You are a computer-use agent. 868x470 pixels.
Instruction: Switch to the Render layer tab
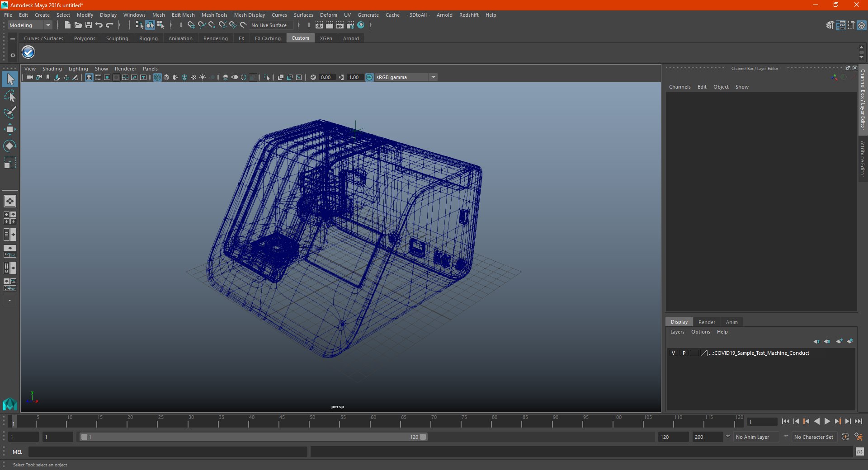tap(707, 322)
